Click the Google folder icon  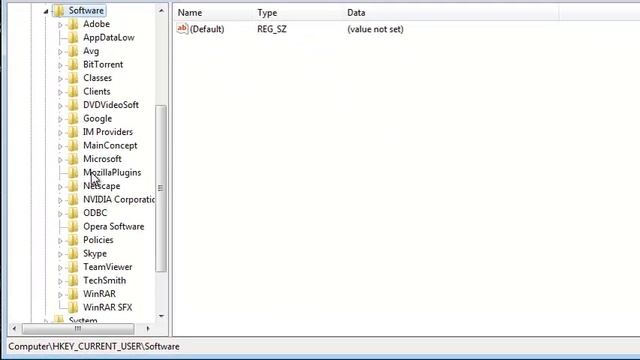73,118
